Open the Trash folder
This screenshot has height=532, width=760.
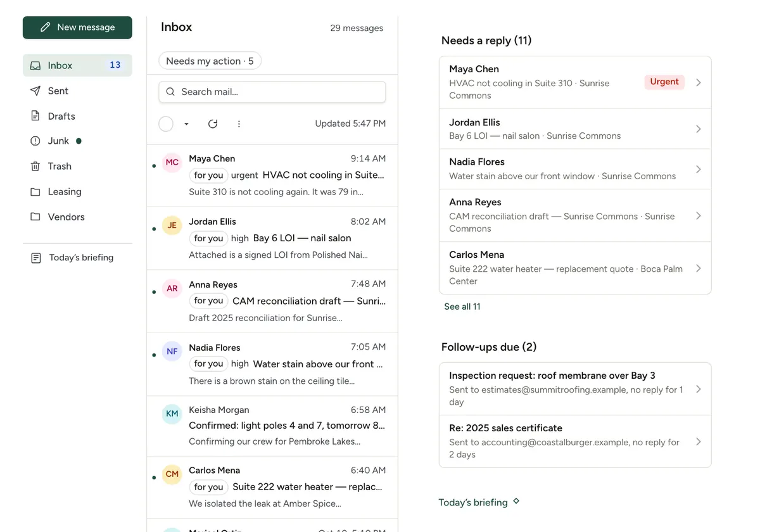coord(77,166)
